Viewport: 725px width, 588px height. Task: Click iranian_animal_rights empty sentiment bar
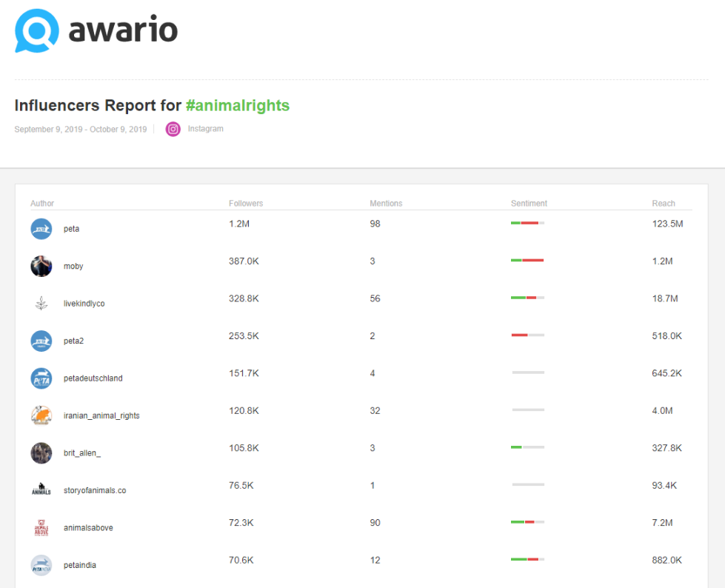tap(529, 410)
